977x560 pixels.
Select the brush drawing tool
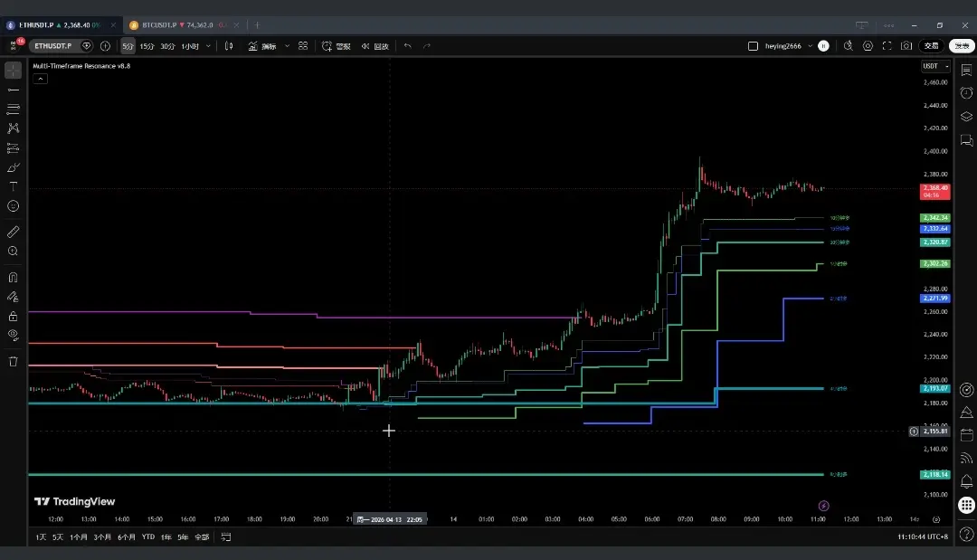pyautogui.click(x=13, y=167)
